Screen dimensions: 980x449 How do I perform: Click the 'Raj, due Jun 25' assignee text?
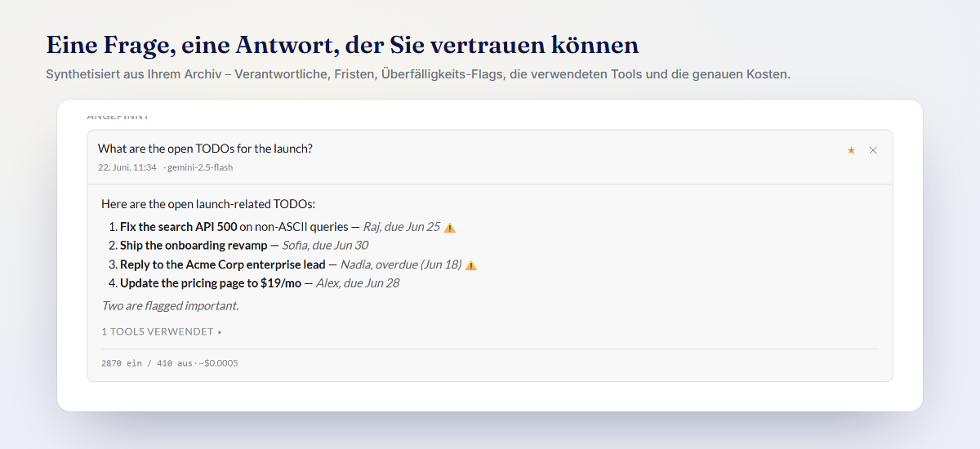pyautogui.click(x=402, y=227)
